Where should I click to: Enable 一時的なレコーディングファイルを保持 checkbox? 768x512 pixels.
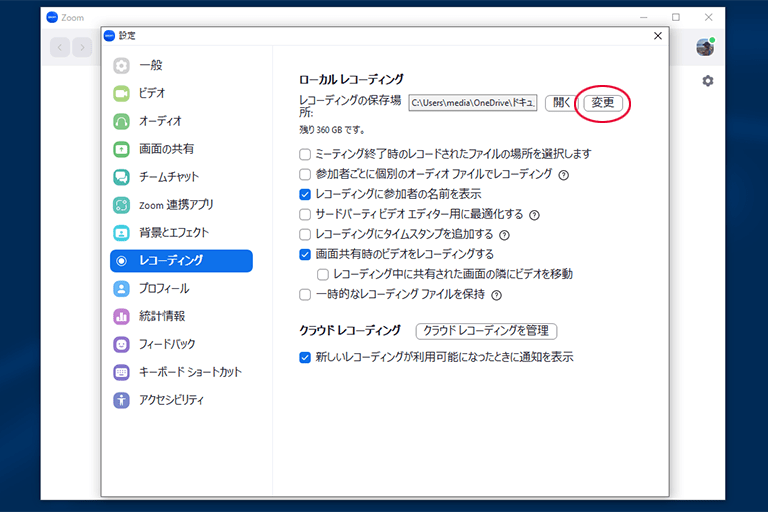305,295
